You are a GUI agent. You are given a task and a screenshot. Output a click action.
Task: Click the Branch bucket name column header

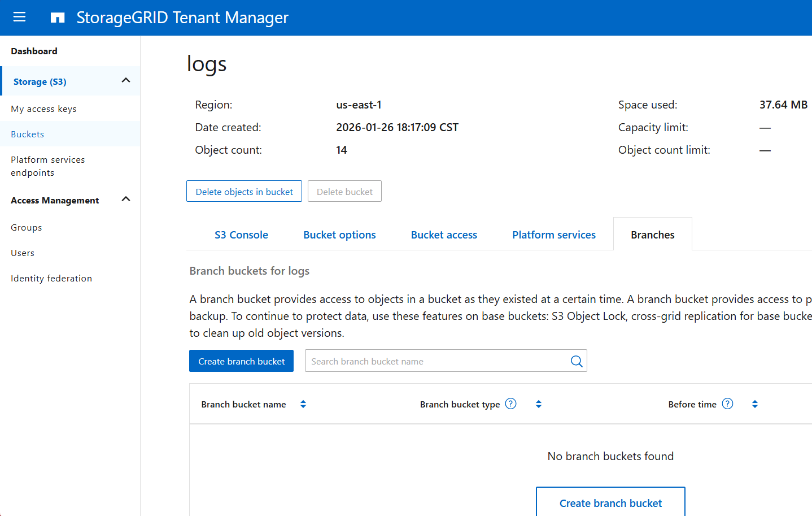pos(243,404)
